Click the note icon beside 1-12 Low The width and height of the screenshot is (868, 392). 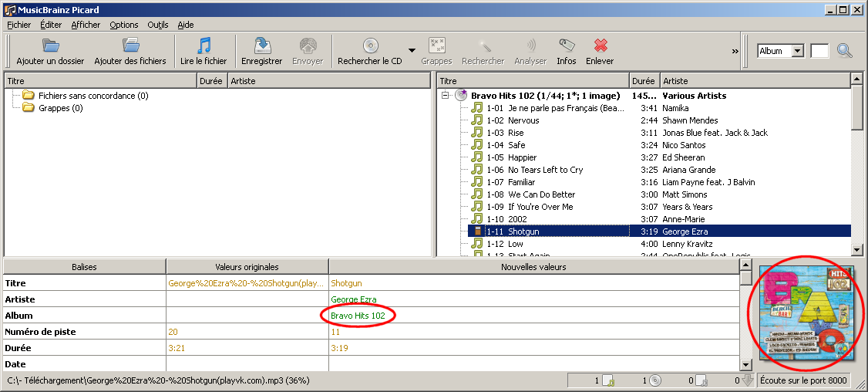(x=476, y=243)
